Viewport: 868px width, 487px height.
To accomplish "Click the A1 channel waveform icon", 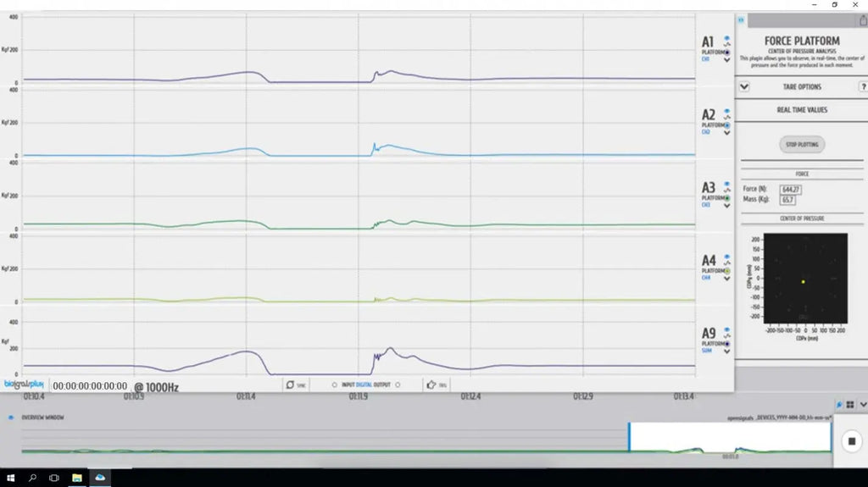I will [x=727, y=46].
